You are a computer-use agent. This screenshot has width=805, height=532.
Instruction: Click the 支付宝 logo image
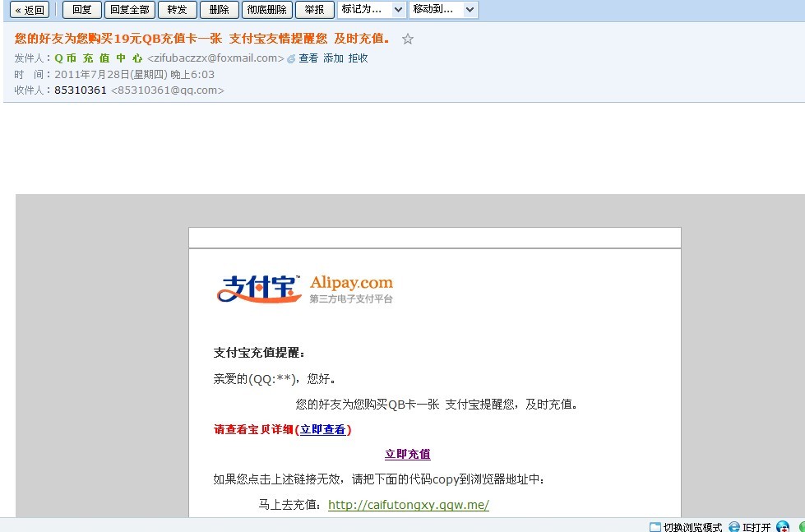coord(259,289)
